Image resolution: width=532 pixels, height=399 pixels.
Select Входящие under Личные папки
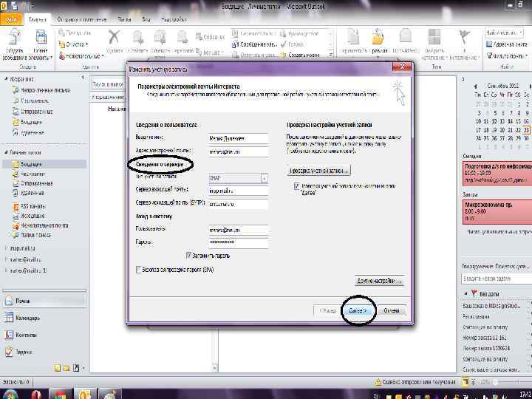coord(44,164)
